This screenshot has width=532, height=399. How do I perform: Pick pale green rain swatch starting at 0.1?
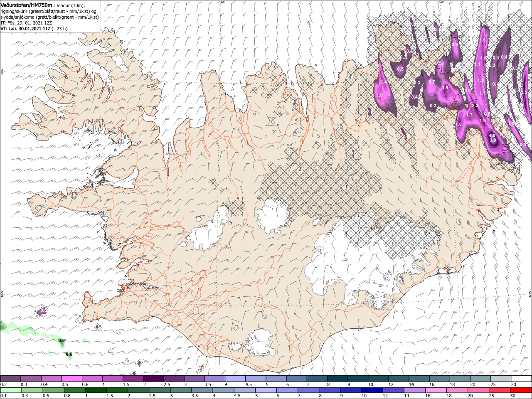pos(11,390)
